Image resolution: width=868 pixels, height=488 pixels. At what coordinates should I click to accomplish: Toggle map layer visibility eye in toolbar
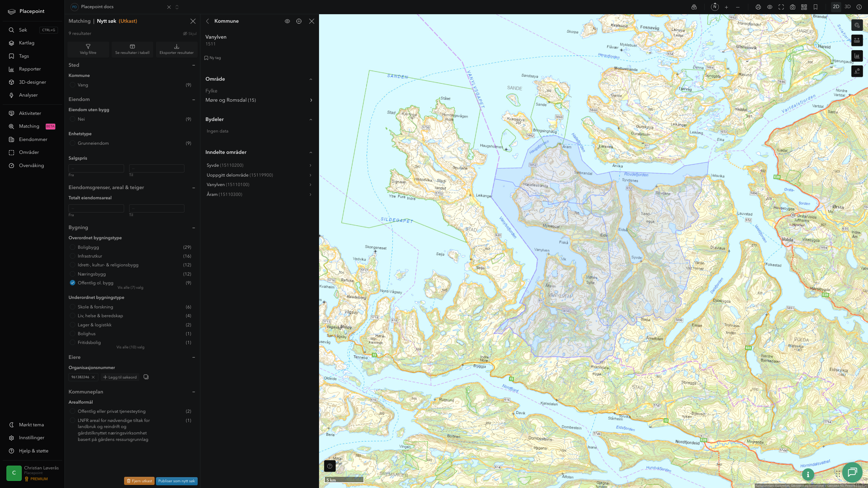pyautogui.click(x=770, y=7)
